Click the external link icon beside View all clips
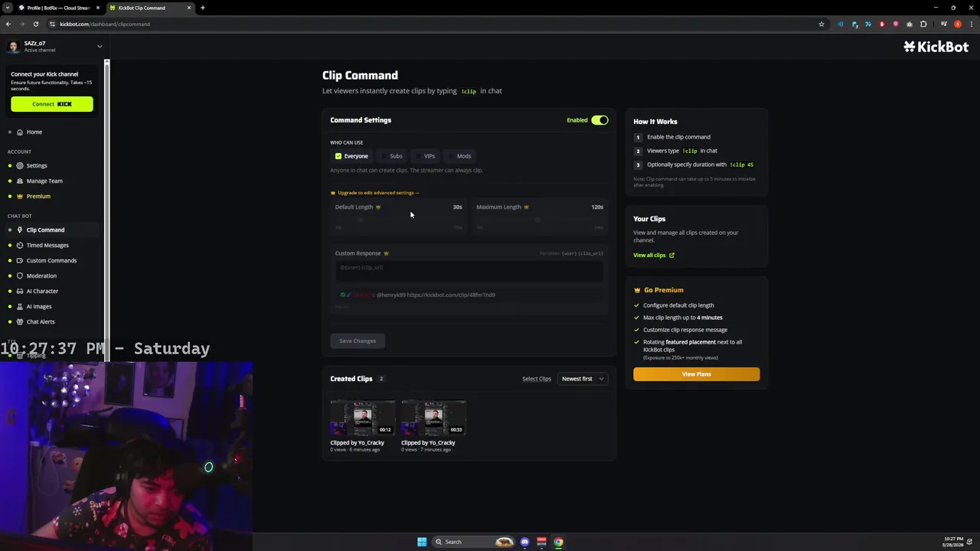This screenshot has width=980, height=551. 671,256
